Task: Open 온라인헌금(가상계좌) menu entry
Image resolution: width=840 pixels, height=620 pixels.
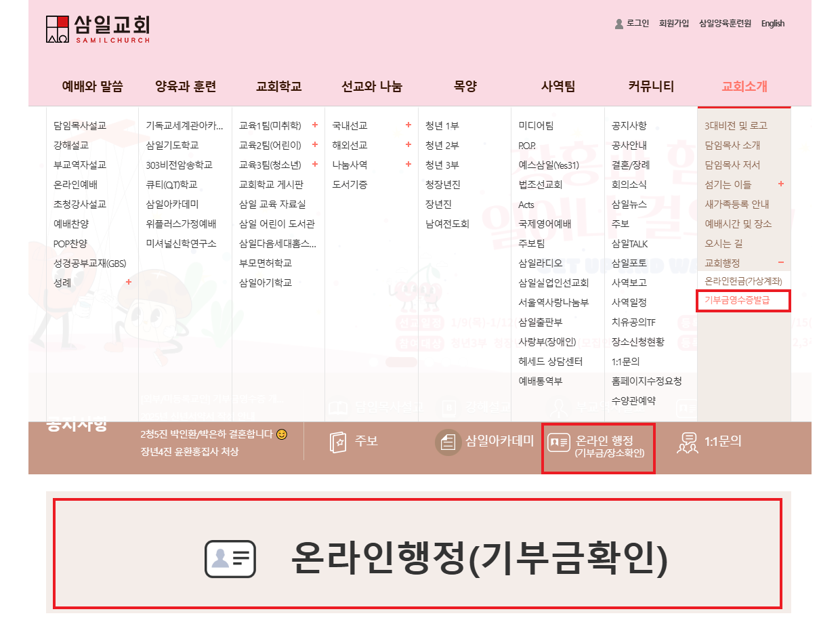Action: (743, 281)
